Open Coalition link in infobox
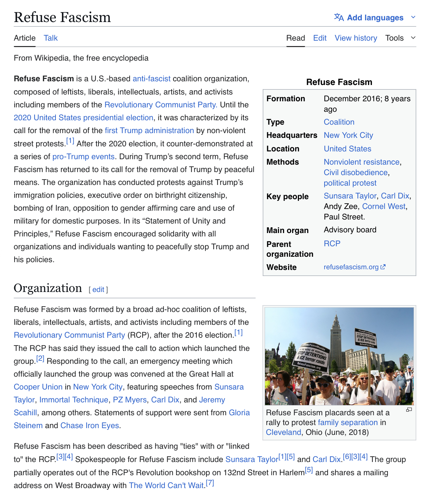This screenshot has width=438, height=504. pyautogui.click(x=339, y=122)
